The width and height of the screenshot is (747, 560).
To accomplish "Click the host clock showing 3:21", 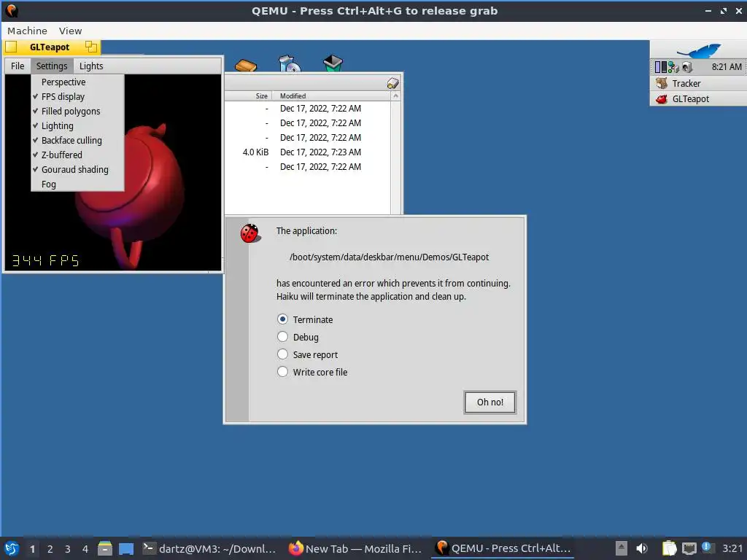I will coord(732,548).
